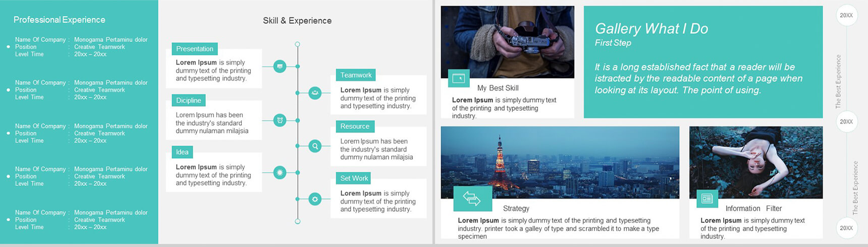Click the Teamwork label tag
868x247 pixels.
pos(356,75)
